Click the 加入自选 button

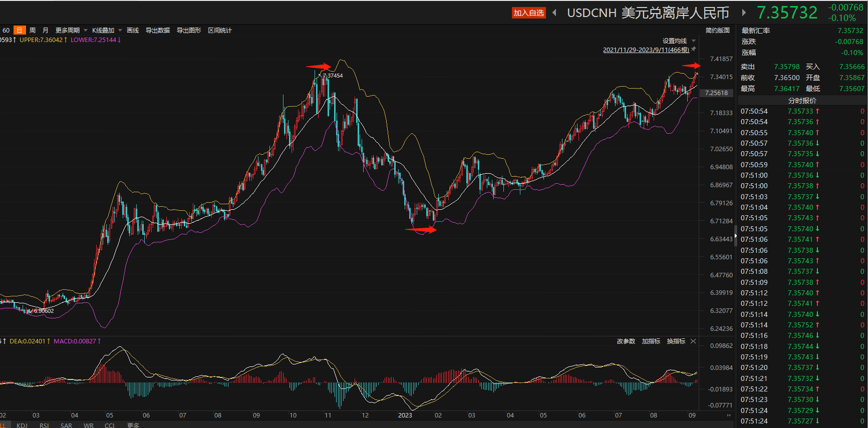tap(528, 13)
